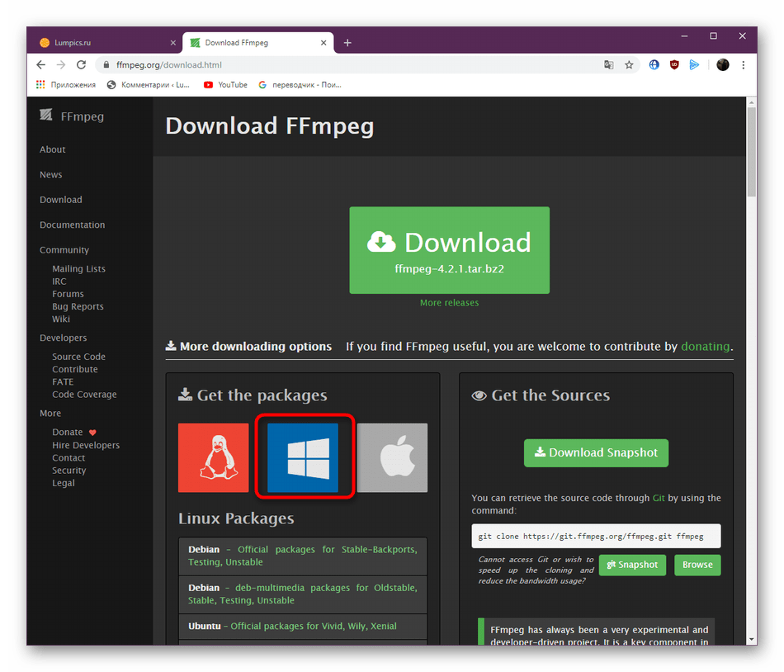Open Community in the sidebar
784x672 pixels.
tap(64, 249)
